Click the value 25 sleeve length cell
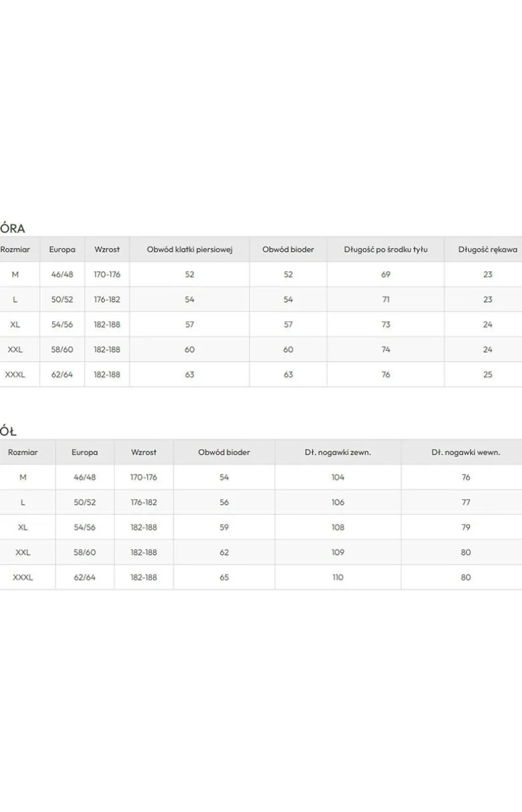Viewport: 522px width, 812px height. [x=487, y=374]
